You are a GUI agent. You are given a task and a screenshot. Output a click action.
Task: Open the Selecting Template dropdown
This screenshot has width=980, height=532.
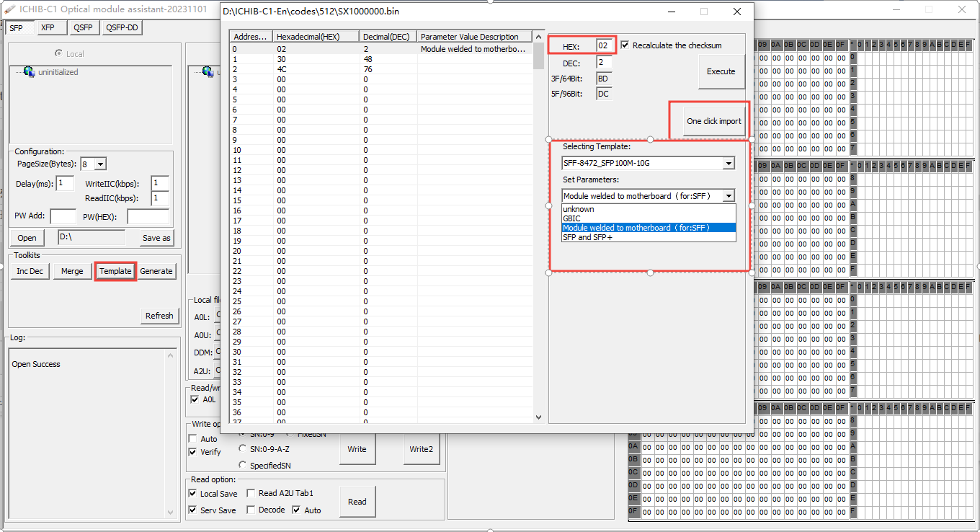[728, 163]
